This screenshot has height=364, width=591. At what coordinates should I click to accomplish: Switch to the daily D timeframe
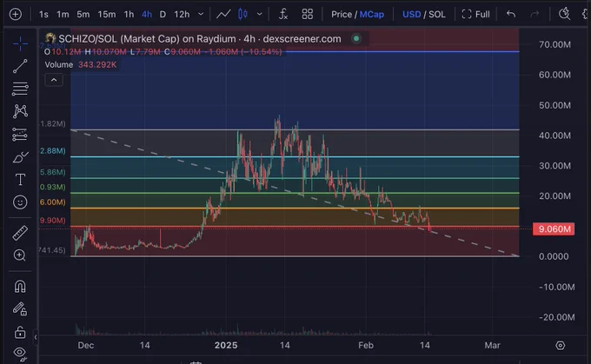click(x=163, y=14)
